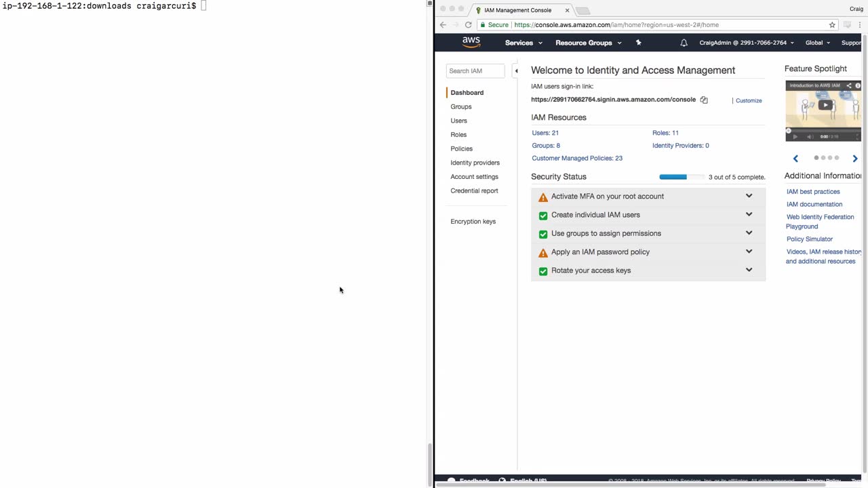Open Credential report in the sidebar
868x488 pixels.
coord(475,191)
